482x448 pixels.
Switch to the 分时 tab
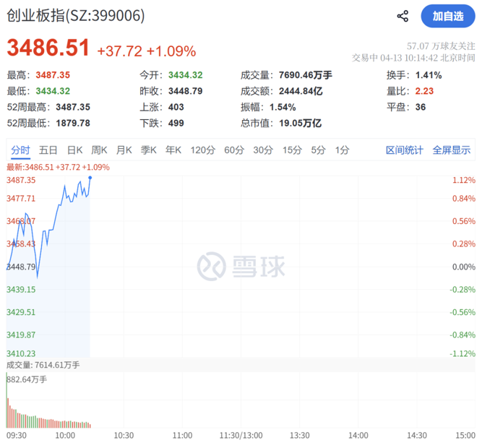[21, 150]
